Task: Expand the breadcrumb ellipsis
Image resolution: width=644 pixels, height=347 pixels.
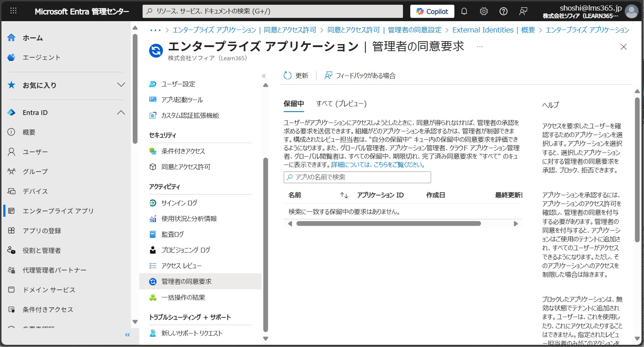Action: (x=155, y=30)
